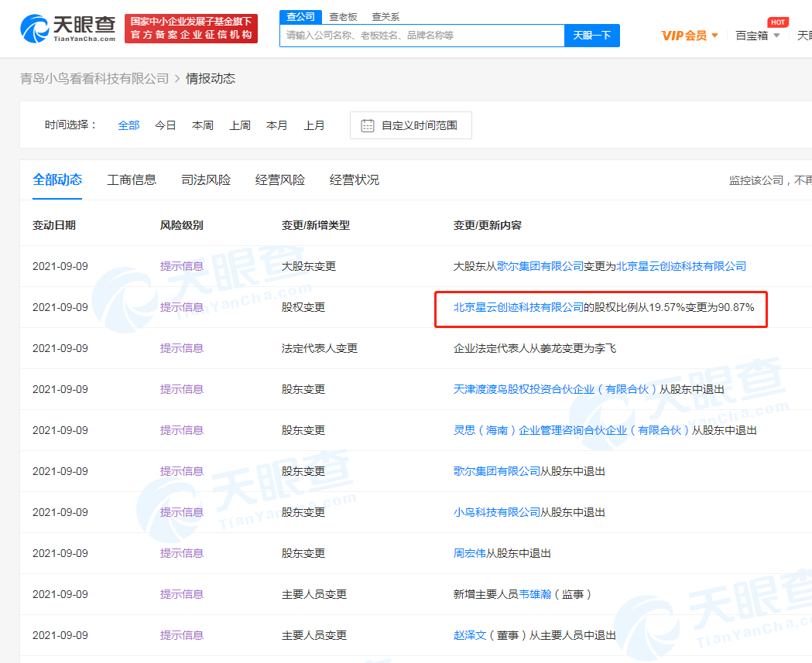The height and width of the screenshot is (663, 812).
Task: Click the 百宝箱 menu label
Action: 752,35
